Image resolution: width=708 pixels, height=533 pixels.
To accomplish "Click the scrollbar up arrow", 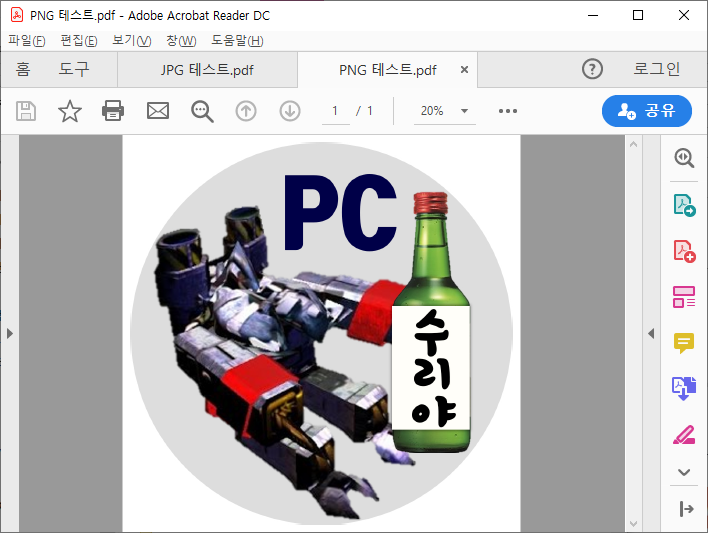I will tap(633, 145).
